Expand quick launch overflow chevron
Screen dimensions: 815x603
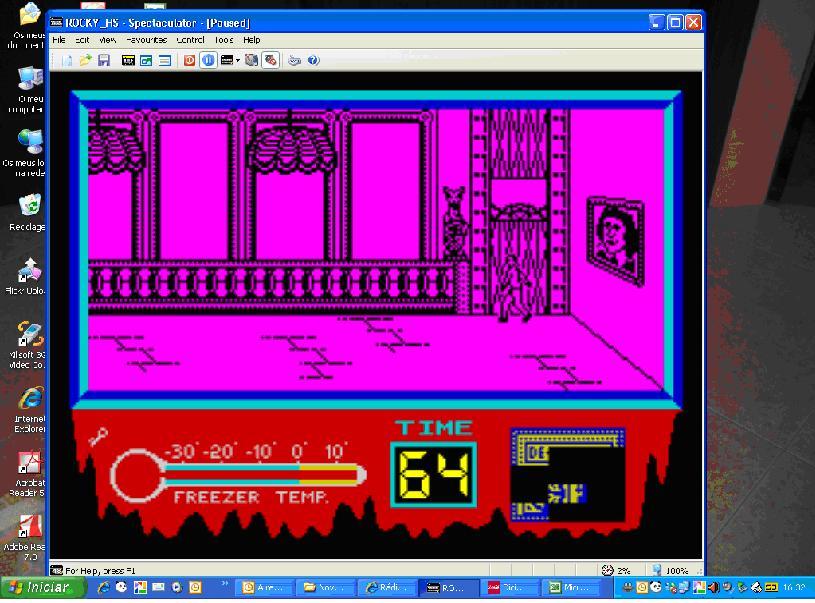coord(225,584)
